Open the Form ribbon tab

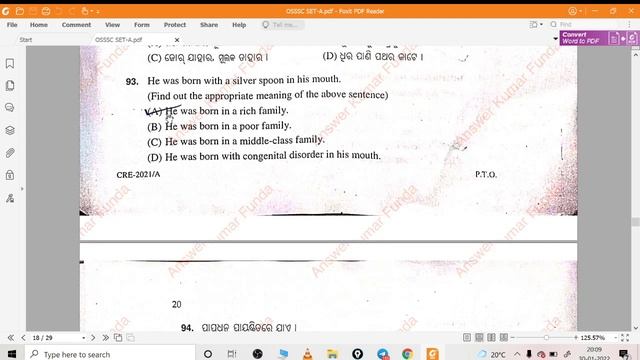[142, 25]
